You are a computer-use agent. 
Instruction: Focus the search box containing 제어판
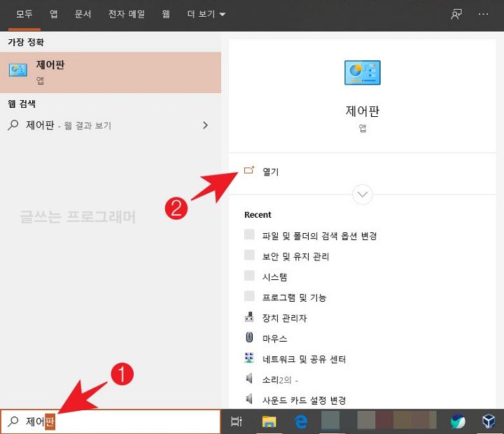click(x=111, y=421)
